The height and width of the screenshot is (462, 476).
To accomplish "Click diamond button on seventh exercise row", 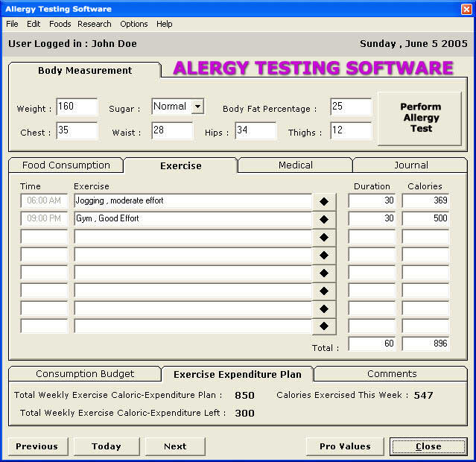I will click(324, 309).
